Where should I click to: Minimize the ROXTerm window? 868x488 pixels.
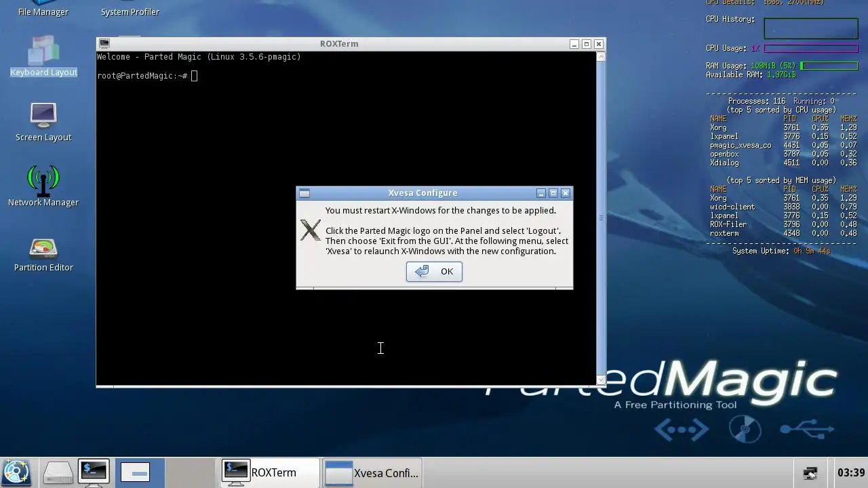(x=574, y=44)
